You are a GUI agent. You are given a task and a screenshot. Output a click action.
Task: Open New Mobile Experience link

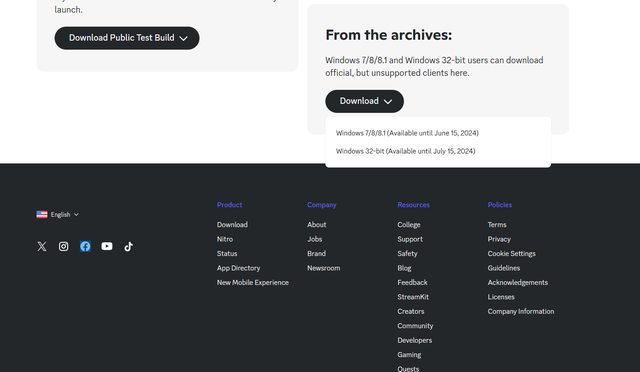click(x=253, y=283)
